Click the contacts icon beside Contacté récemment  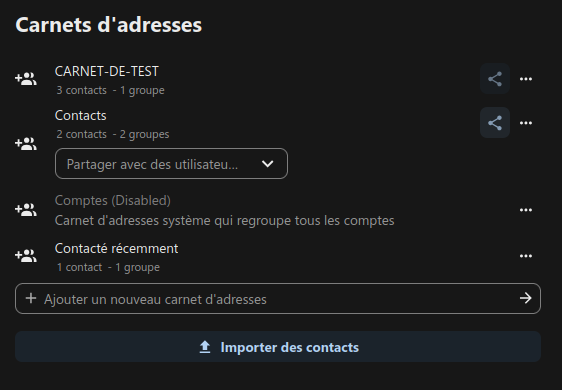tap(26, 256)
